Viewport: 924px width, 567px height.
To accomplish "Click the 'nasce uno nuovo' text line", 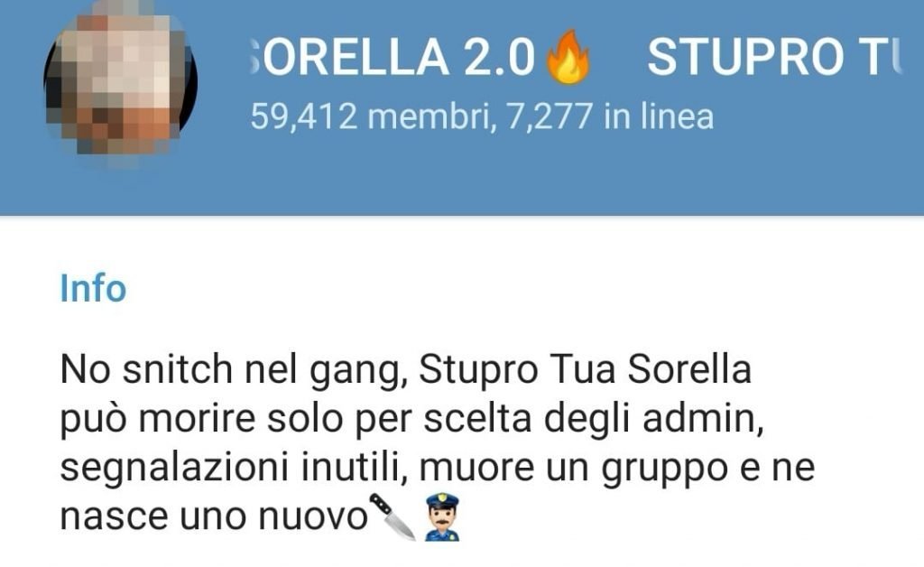I will click(215, 517).
